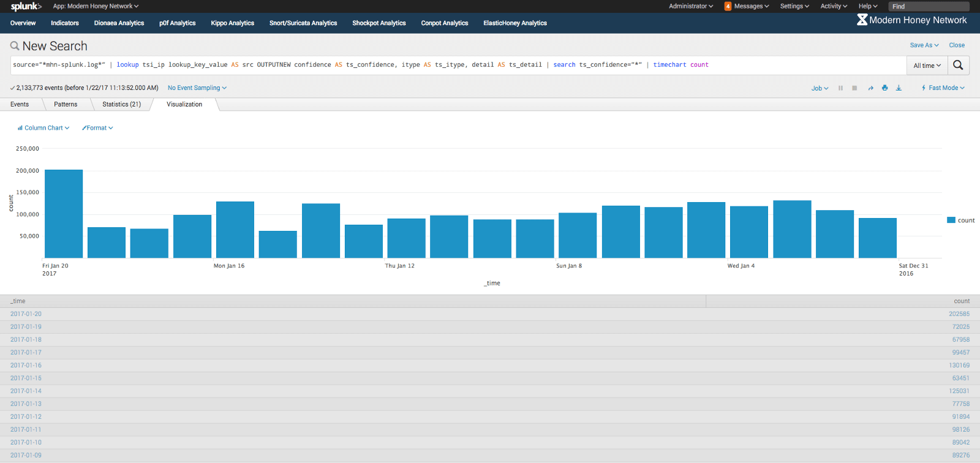Screen dimensions: 980x463
Task: Sort by the _time column header
Action: click(x=353, y=301)
